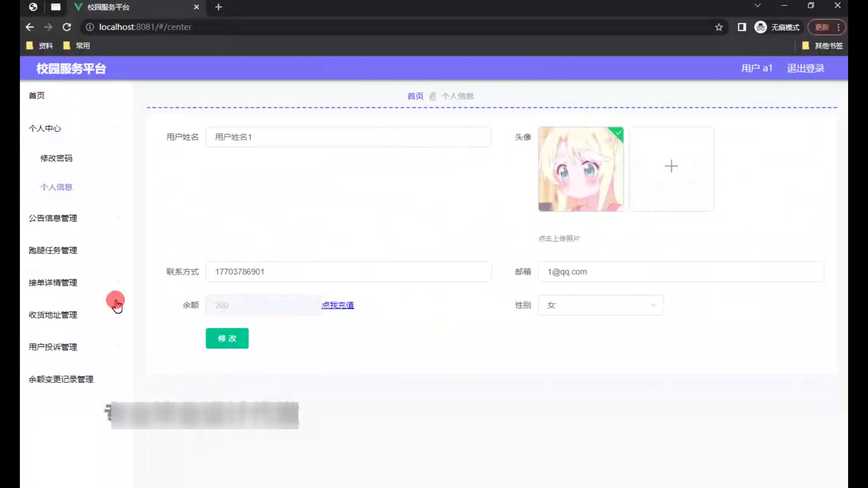The height and width of the screenshot is (488, 868).
Task: Close the 校园服务平台 browser tab
Action: (x=196, y=7)
